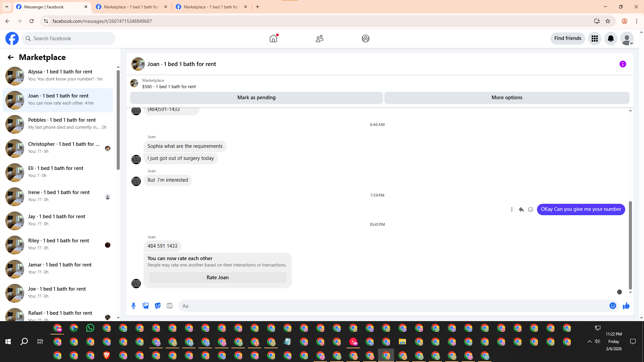Viewport: 644px width, 362px height.
Task: Open the more actions menu for the sent message
Action: click(512, 209)
